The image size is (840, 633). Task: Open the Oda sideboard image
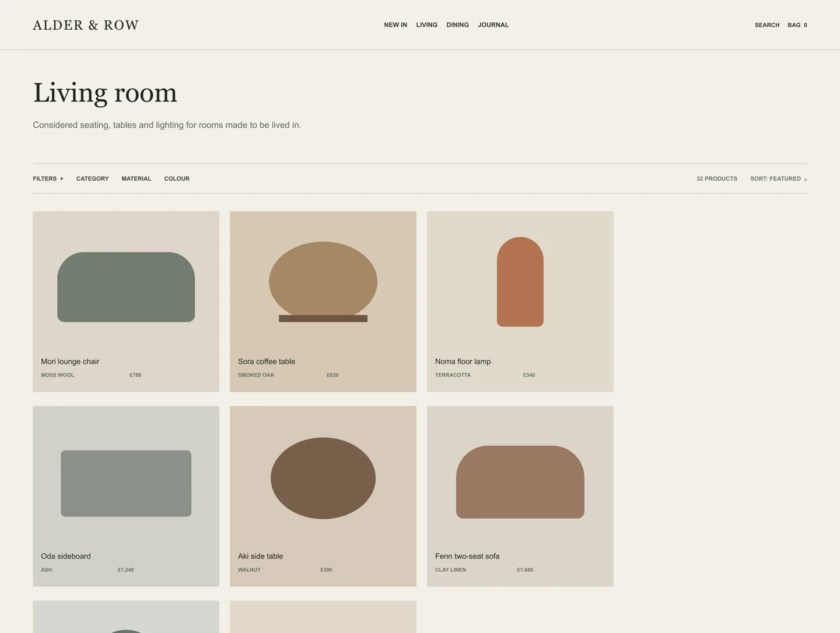click(x=126, y=483)
